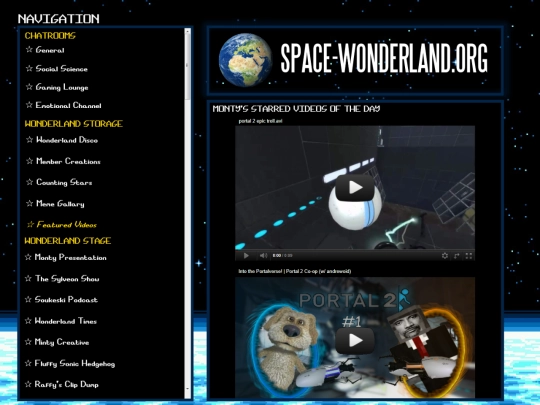This screenshot has width=540, height=405.
Task: Click the 'Into the Portalverse!' video title
Action: point(295,271)
